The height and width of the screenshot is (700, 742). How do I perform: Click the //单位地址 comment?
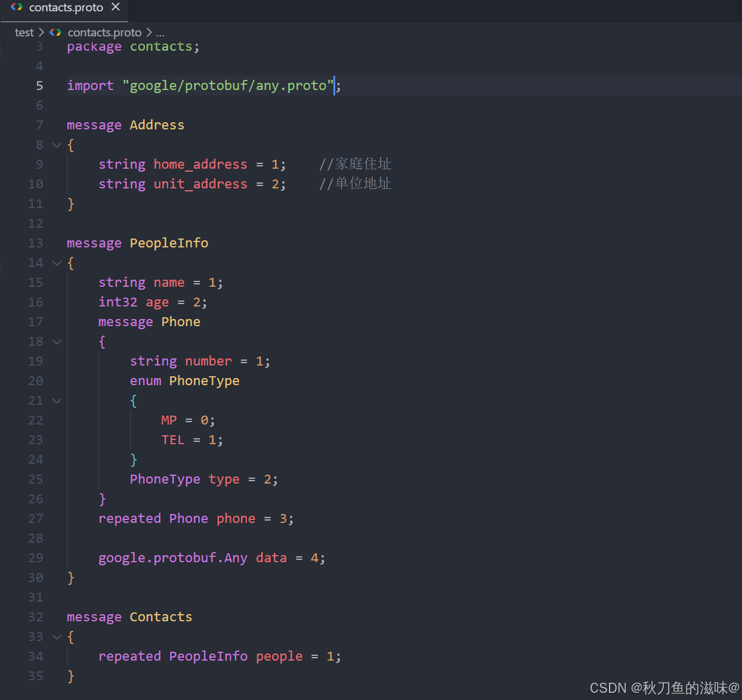pyautogui.click(x=355, y=184)
